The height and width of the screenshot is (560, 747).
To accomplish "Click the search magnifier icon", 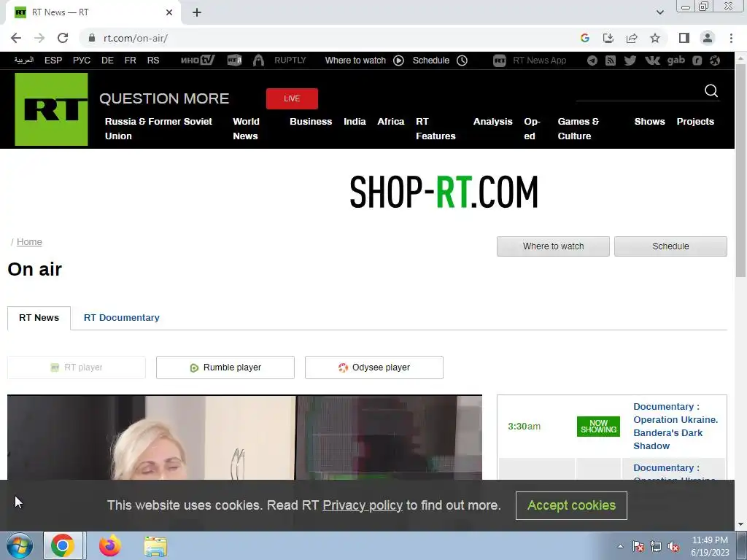I will tap(711, 90).
